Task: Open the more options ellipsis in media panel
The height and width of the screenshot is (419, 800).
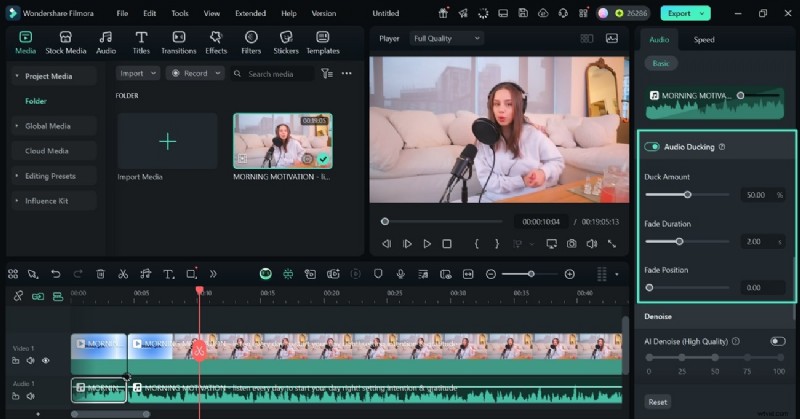Action: (x=346, y=73)
